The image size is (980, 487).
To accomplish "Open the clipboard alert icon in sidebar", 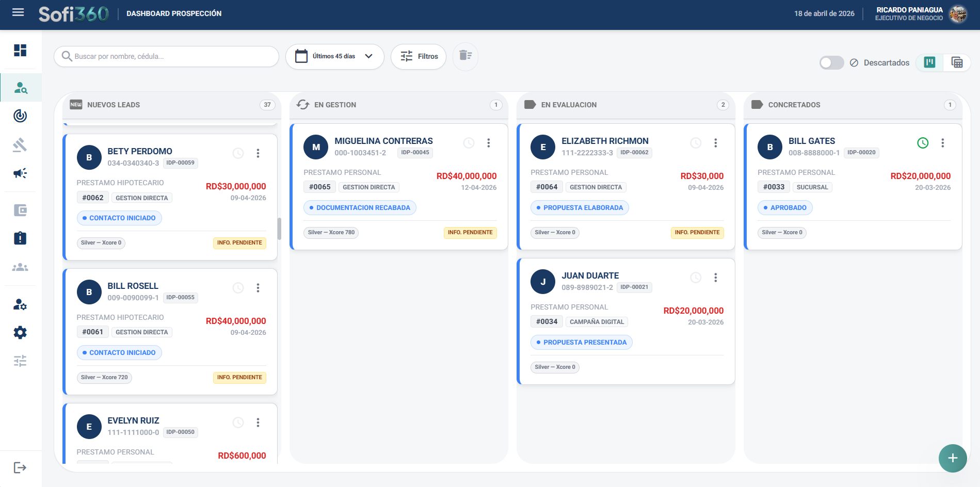I will 20,238.
